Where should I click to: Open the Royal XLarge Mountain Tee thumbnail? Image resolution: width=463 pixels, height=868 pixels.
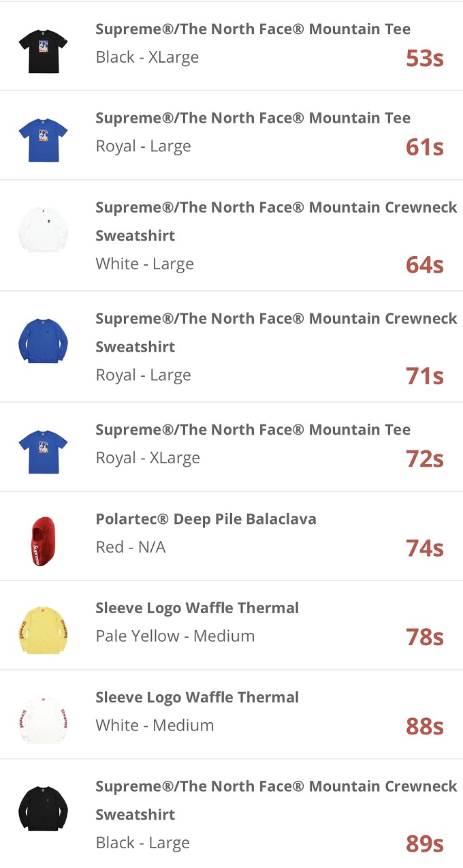43,451
